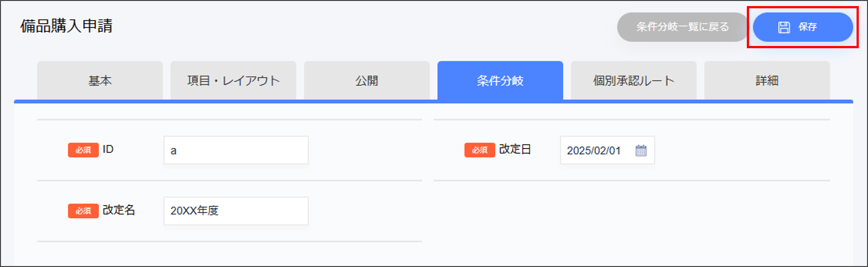The width and height of the screenshot is (868, 267).
Task: Click the 備品購入申請 page title
Action: coord(66,26)
